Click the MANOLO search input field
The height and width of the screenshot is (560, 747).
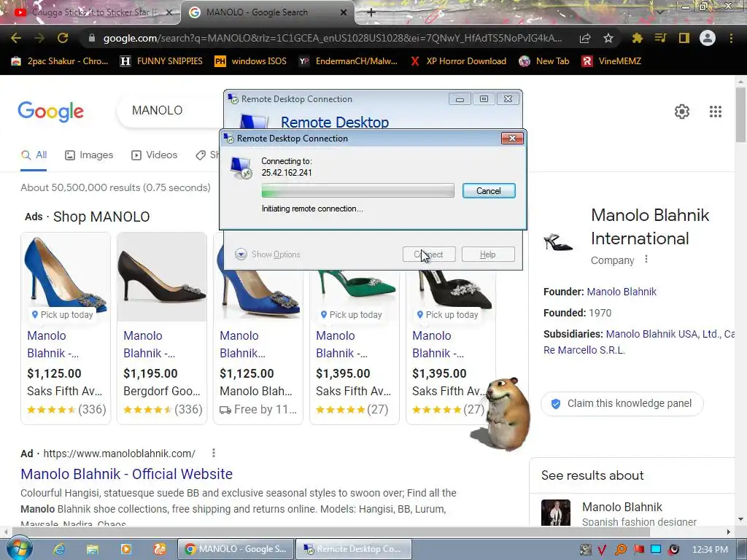[x=171, y=111]
